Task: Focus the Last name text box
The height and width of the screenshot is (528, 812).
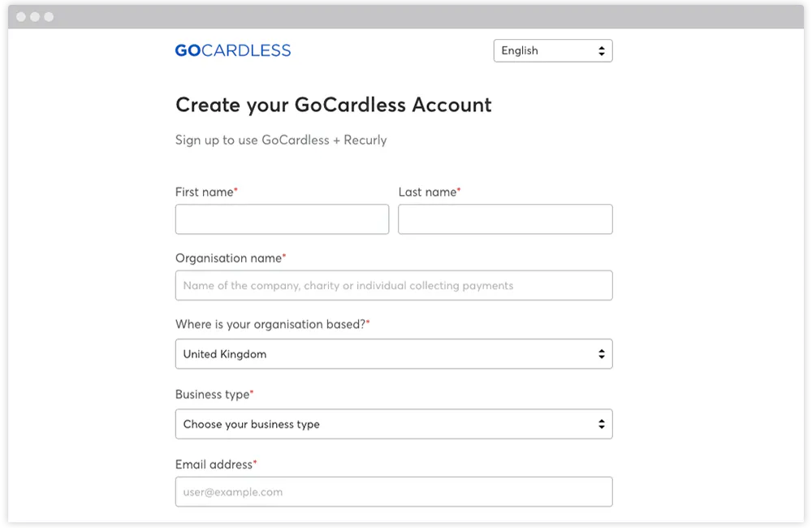Action: click(x=505, y=219)
